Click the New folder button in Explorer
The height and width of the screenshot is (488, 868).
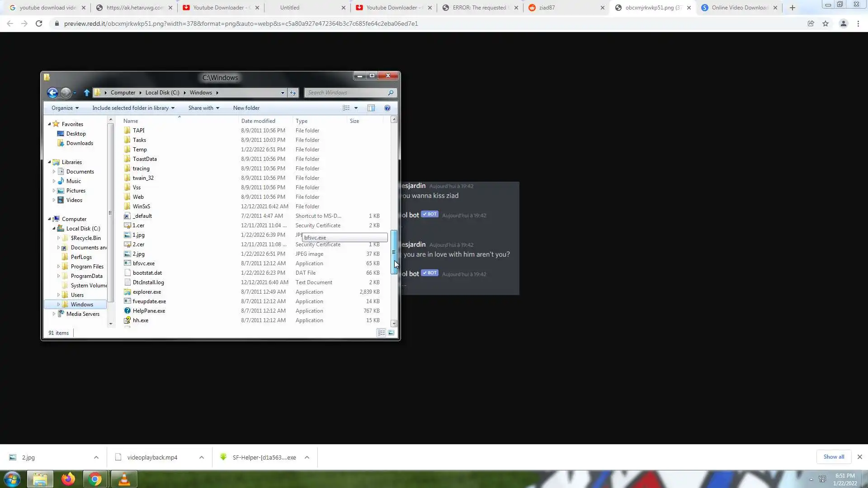pyautogui.click(x=246, y=108)
